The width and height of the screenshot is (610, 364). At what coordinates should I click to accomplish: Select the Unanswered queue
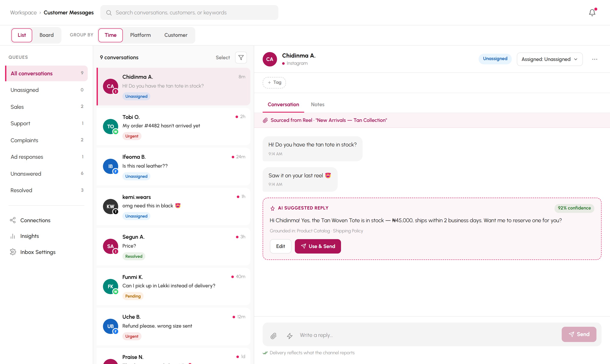(x=46, y=174)
